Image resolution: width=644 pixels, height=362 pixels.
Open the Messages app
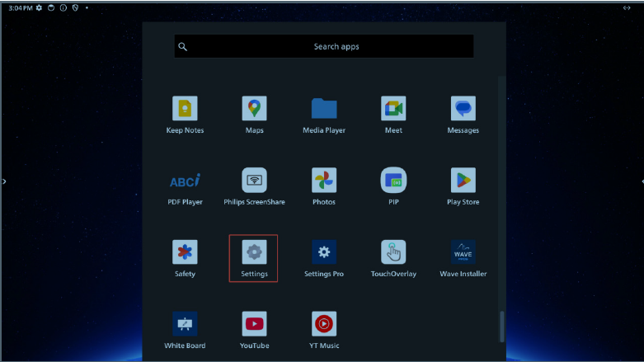[x=463, y=109]
